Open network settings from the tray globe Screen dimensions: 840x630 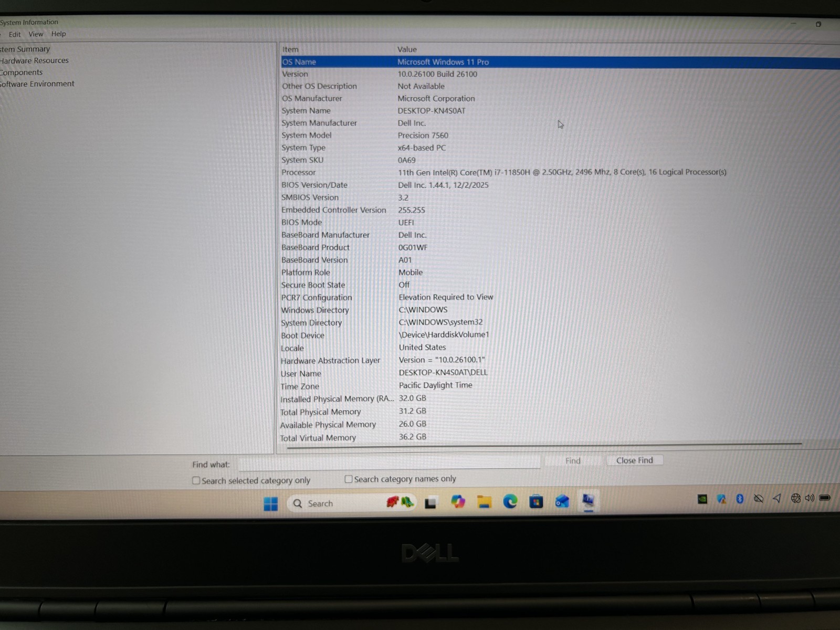click(796, 498)
